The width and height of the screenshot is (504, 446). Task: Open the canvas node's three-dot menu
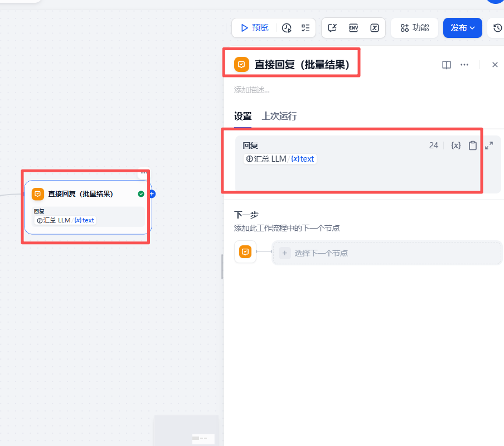point(144,173)
